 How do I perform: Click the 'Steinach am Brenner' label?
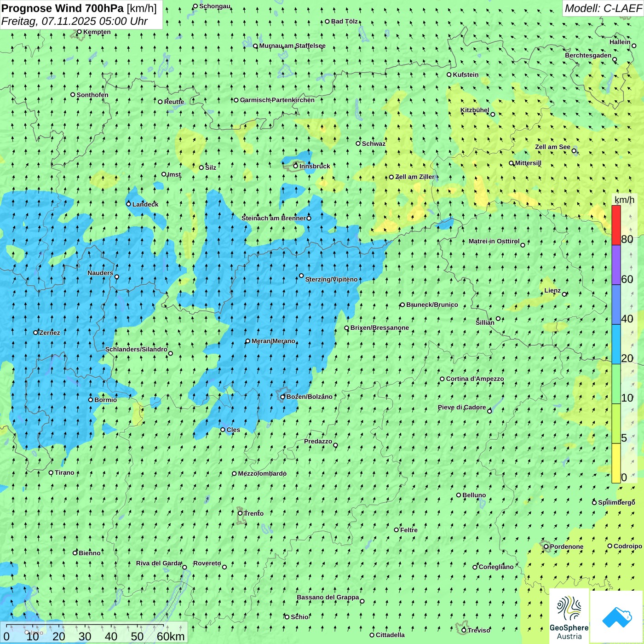(274, 218)
